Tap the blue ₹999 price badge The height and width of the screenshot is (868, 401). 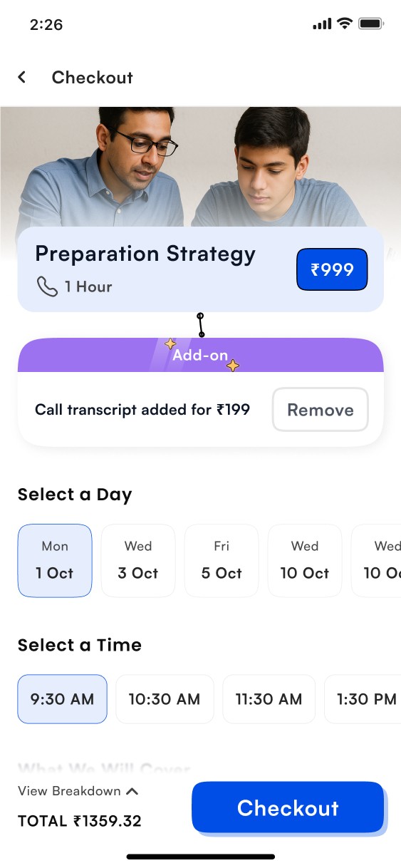point(332,269)
